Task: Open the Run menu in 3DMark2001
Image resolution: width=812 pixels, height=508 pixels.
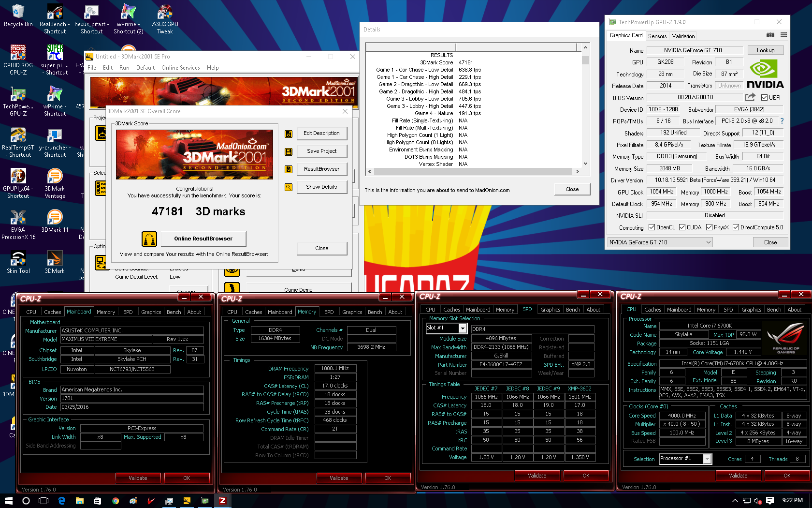Action: (x=124, y=68)
